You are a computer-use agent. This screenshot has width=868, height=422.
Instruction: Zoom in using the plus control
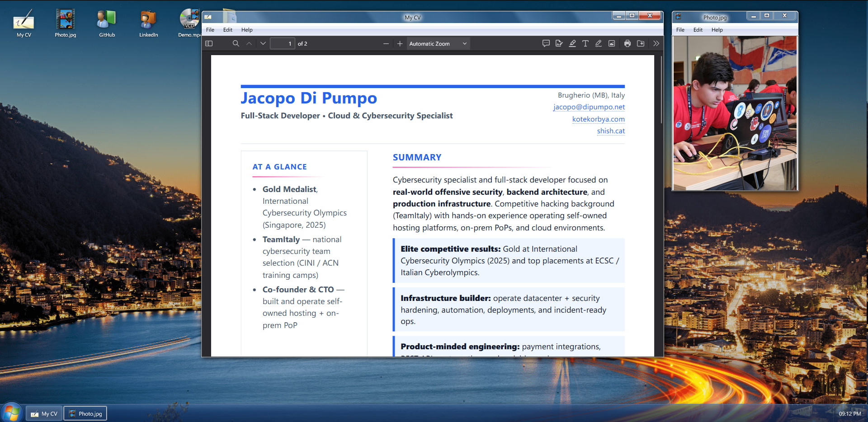(400, 43)
